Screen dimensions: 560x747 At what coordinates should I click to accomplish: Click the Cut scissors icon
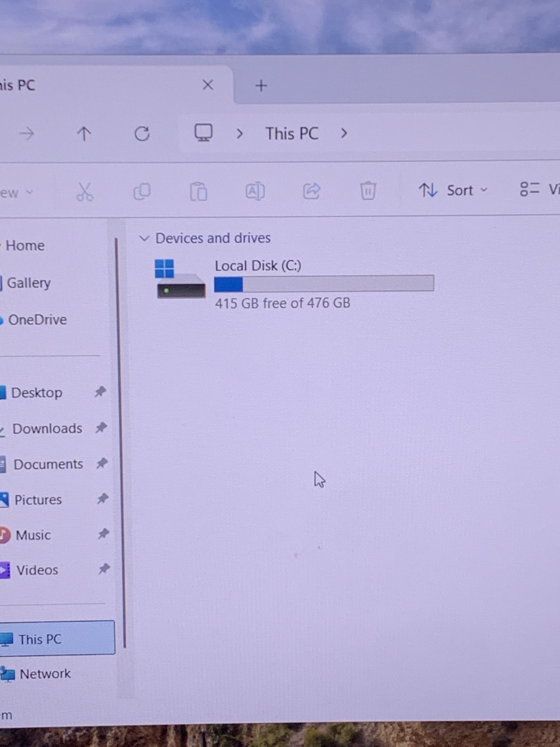(85, 191)
